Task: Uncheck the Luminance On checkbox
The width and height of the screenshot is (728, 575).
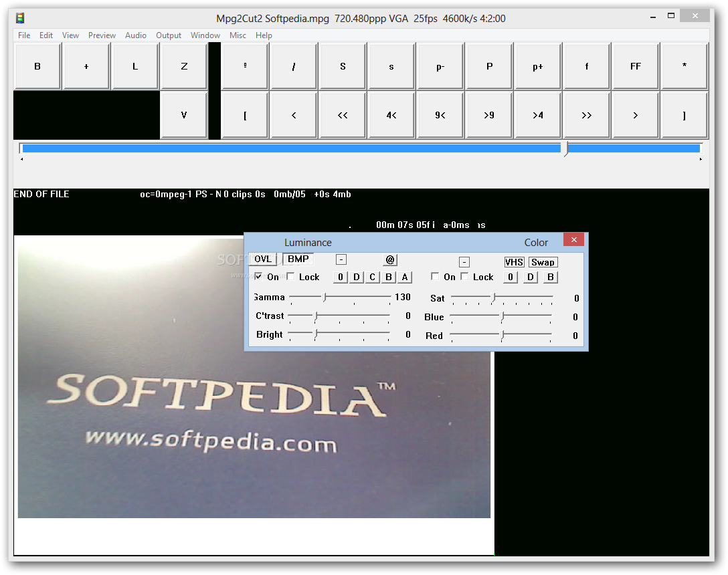Action: pyautogui.click(x=258, y=277)
